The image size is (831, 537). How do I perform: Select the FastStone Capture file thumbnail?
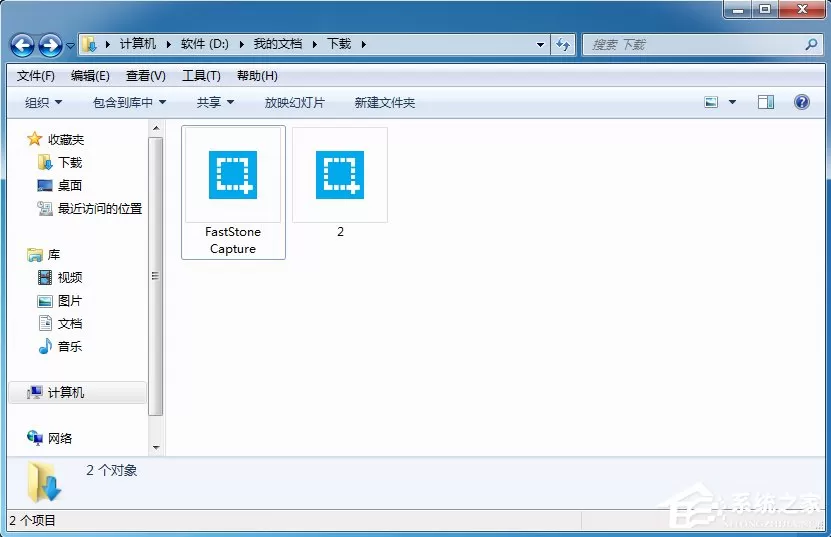(233, 192)
